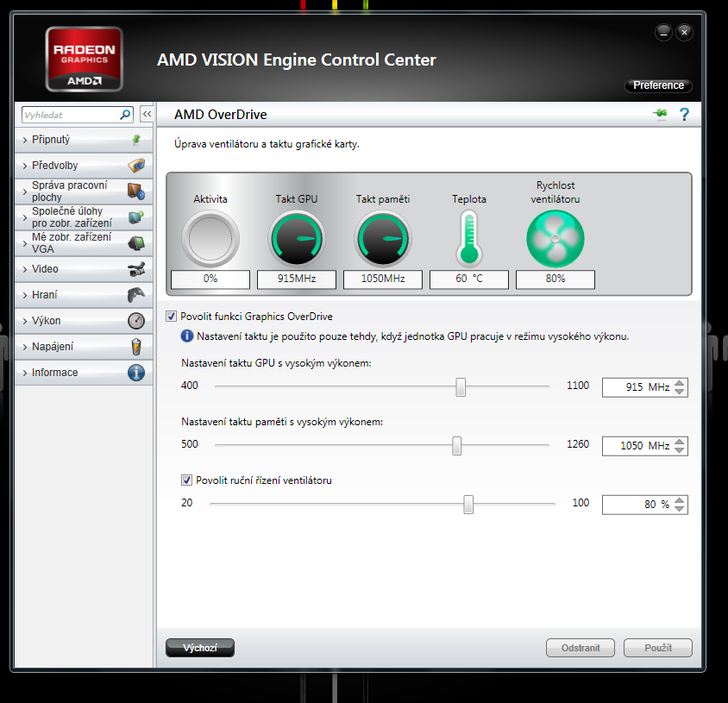Click the 80% fan speed readout
Viewport: 728px width, 703px height.
[x=555, y=279]
